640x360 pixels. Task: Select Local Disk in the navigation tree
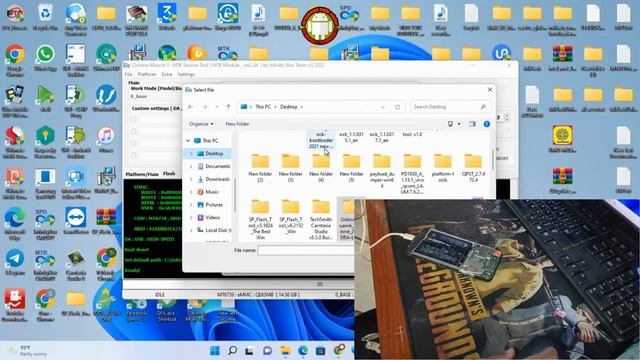coord(213,230)
